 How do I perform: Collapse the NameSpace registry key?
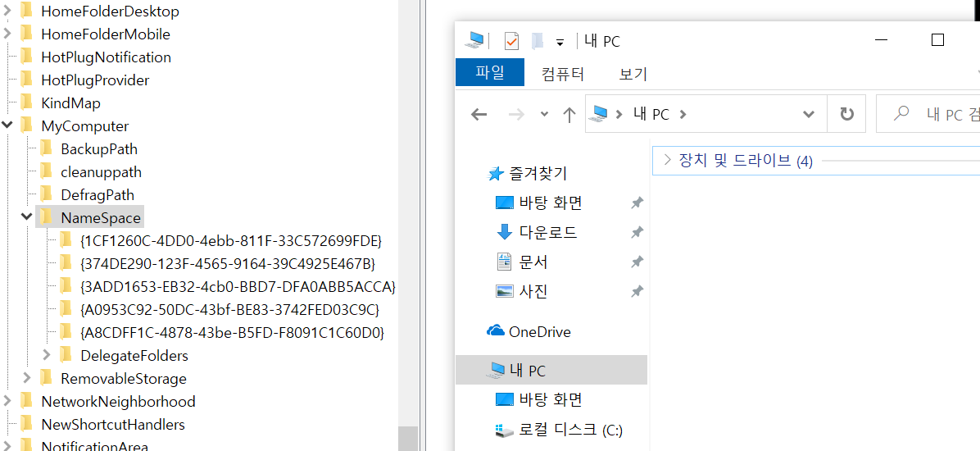pyautogui.click(x=26, y=217)
